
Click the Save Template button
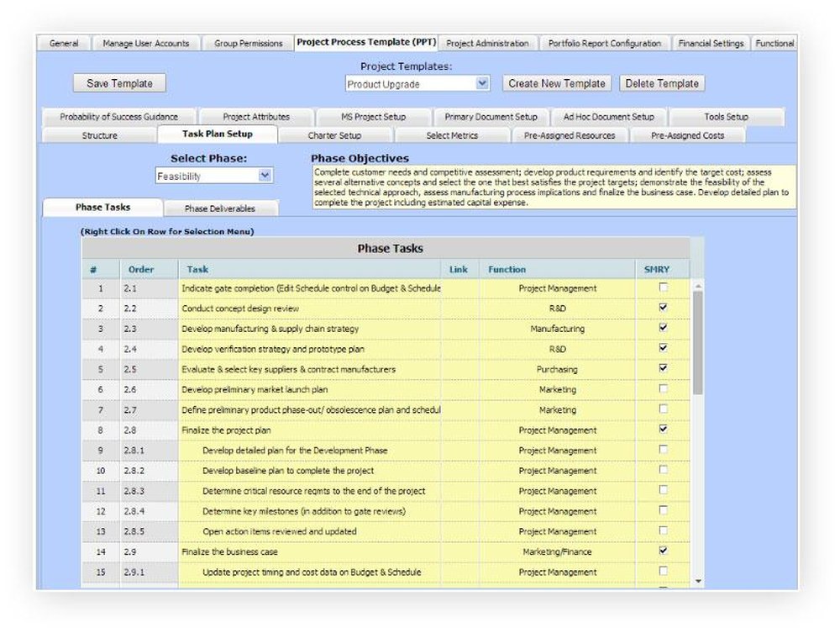(x=119, y=83)
